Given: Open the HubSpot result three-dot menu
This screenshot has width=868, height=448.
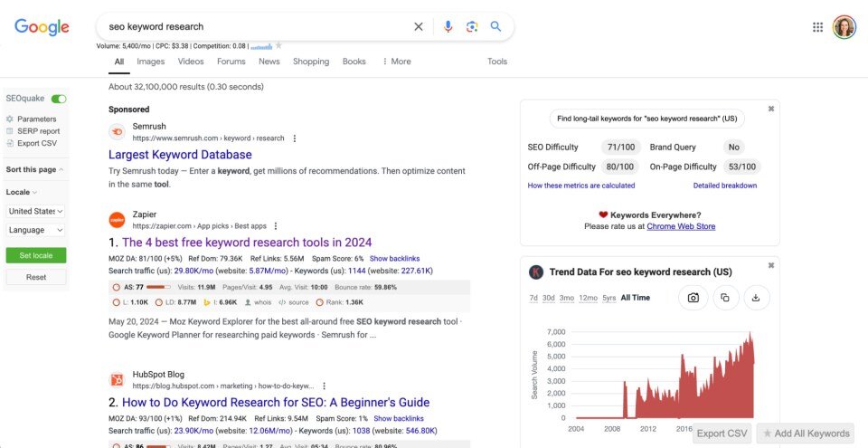Looking at the screenshot, I should click(x=325, y=386).
